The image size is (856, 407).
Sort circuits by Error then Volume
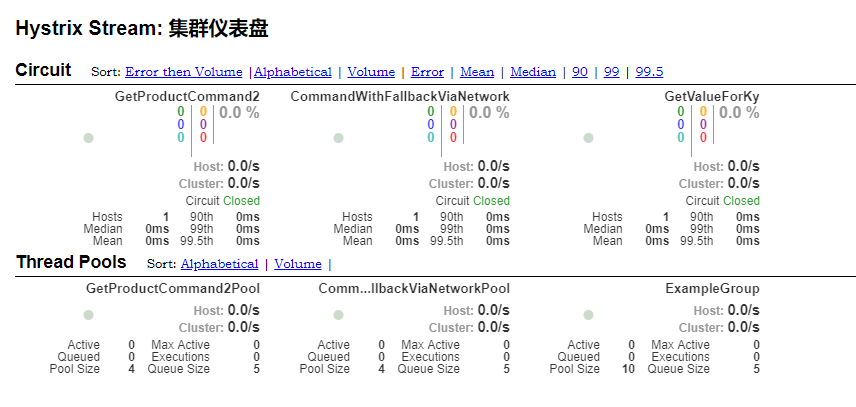pyautogui.click(x=183, y=72)
